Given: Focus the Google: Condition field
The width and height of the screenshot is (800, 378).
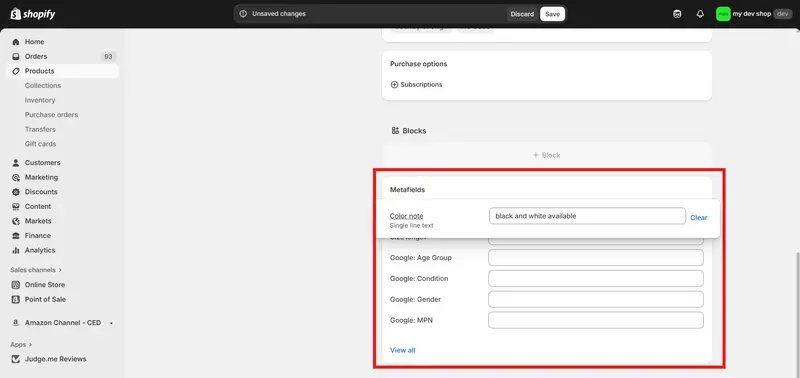Looking at the screenshot, I should point(596,279).
